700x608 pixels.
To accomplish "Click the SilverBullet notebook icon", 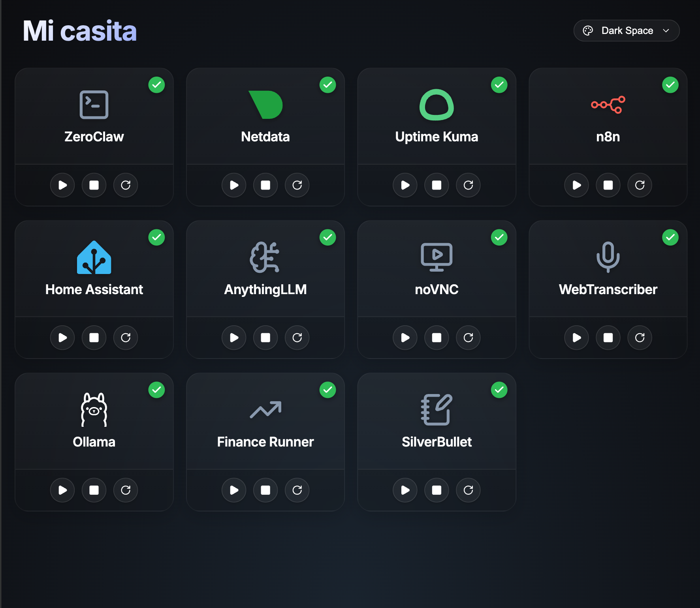I will [x=437, y=409].
